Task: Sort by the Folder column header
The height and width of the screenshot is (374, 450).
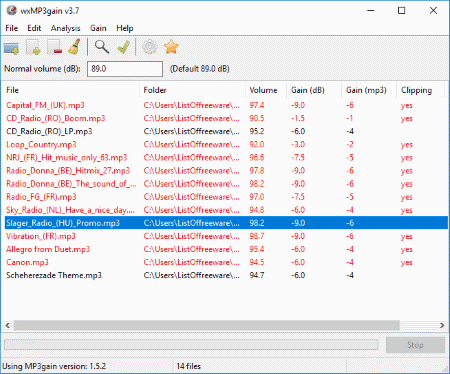Action: tap(192, 90)
